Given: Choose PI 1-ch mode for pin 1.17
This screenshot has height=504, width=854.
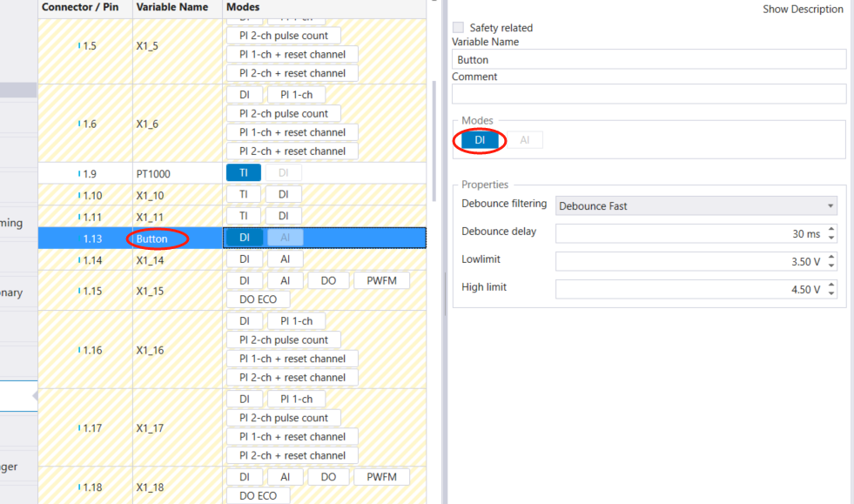Looking at the screenshot, I should (296, 399).
